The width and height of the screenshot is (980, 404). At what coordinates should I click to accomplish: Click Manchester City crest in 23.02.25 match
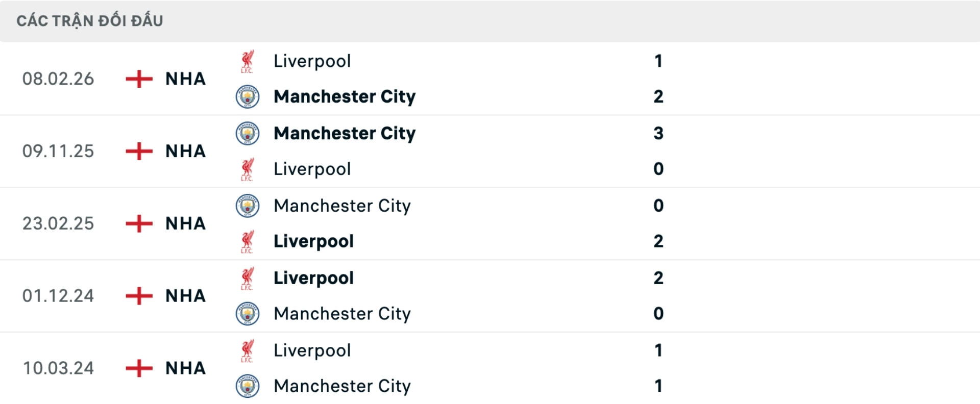point(248,206)
